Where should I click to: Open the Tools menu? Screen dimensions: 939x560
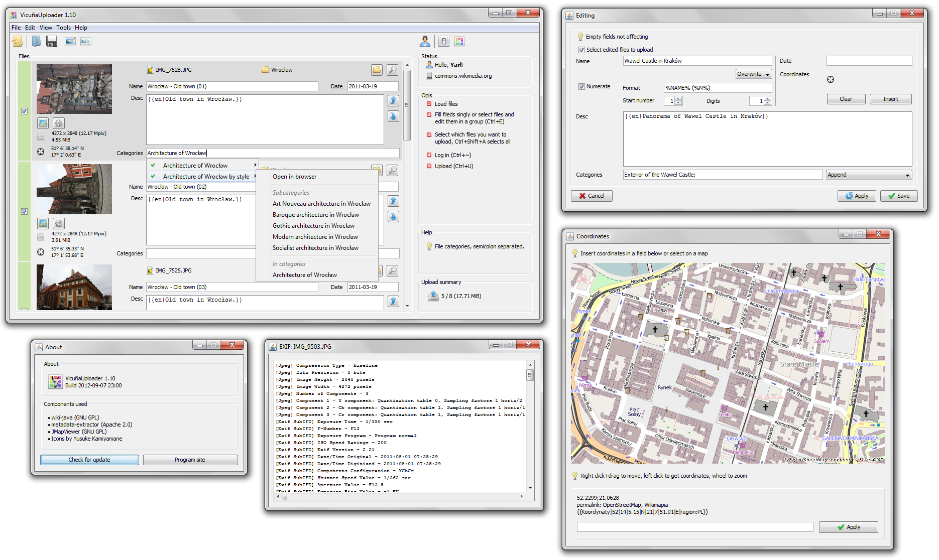click(x=63, y=28)
